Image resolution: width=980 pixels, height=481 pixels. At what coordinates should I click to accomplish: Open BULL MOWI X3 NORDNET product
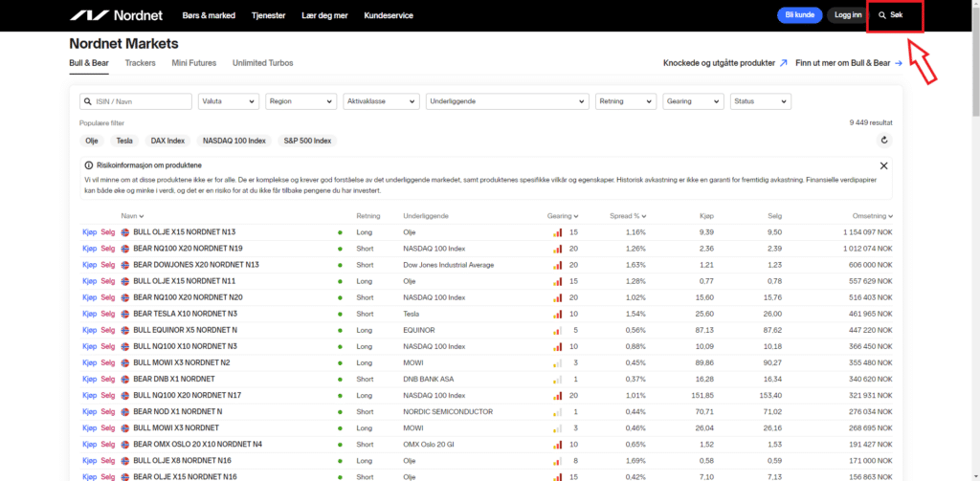pos(176,427)
